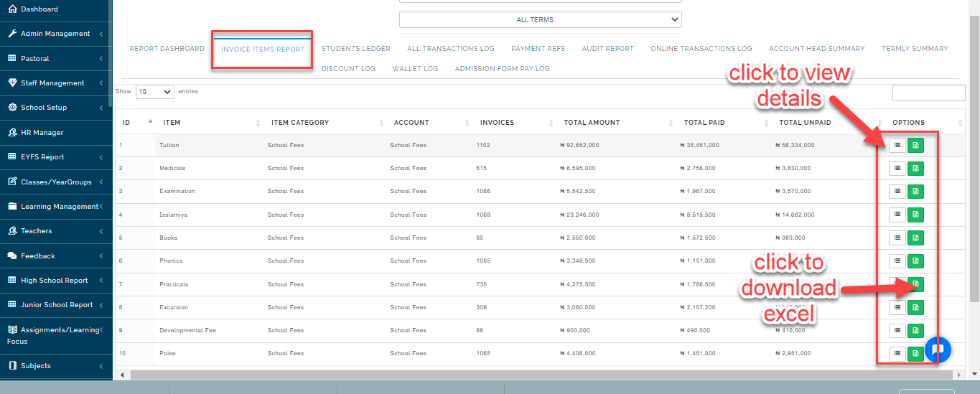The image size is (980, 394).
Task: Export Examination row to Excel
Action: (915, 192)
